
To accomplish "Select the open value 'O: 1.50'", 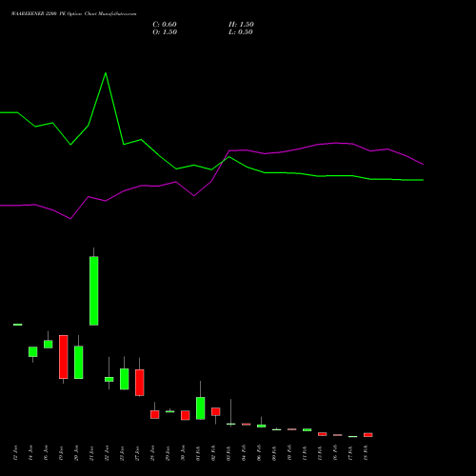I will click(x=165, y=32).
